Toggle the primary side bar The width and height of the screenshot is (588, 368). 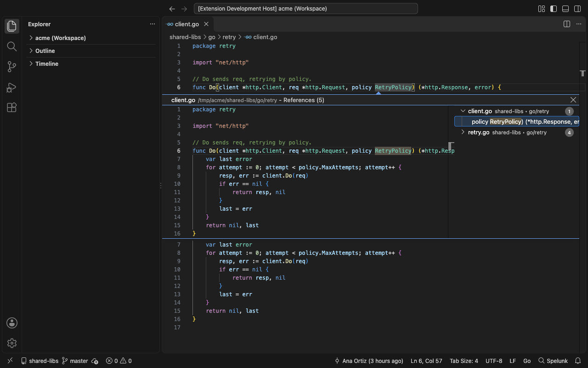pos(554,9)
